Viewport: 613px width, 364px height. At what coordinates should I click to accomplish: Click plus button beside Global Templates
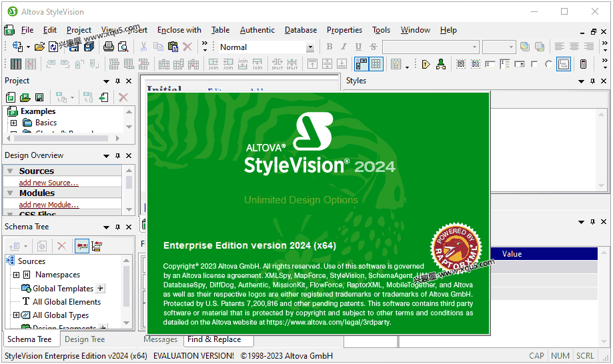pos(101,288)
